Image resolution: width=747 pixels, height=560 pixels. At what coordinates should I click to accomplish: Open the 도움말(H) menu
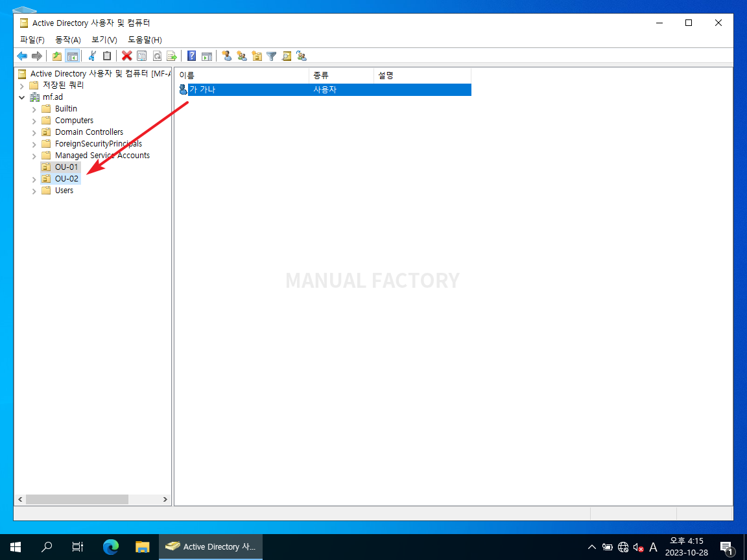tap(145, 40)
